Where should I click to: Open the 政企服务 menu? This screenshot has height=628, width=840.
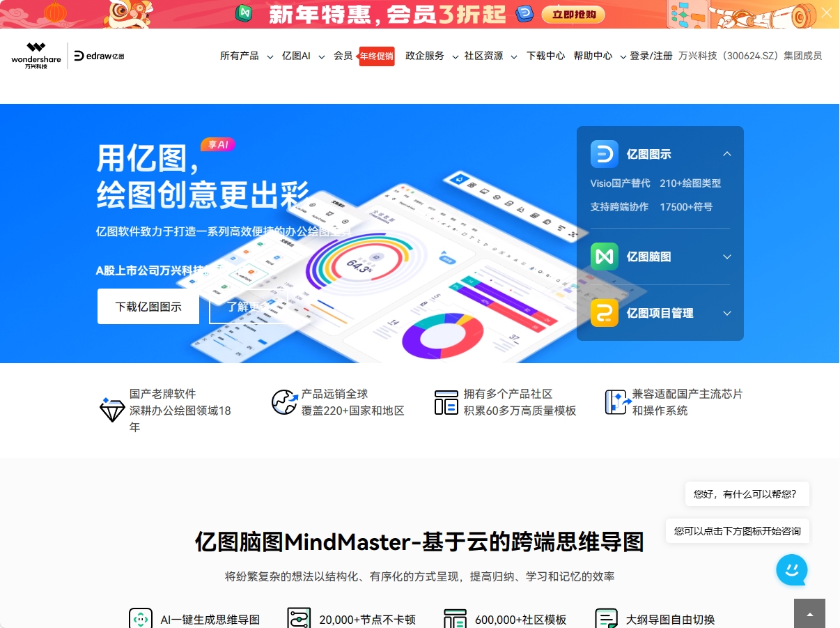tap(425, 56)
